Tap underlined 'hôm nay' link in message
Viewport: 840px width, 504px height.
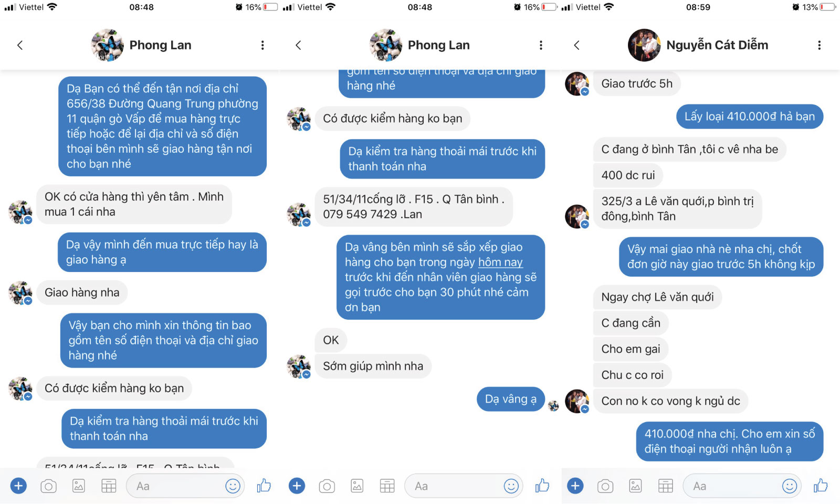point(500,262)
